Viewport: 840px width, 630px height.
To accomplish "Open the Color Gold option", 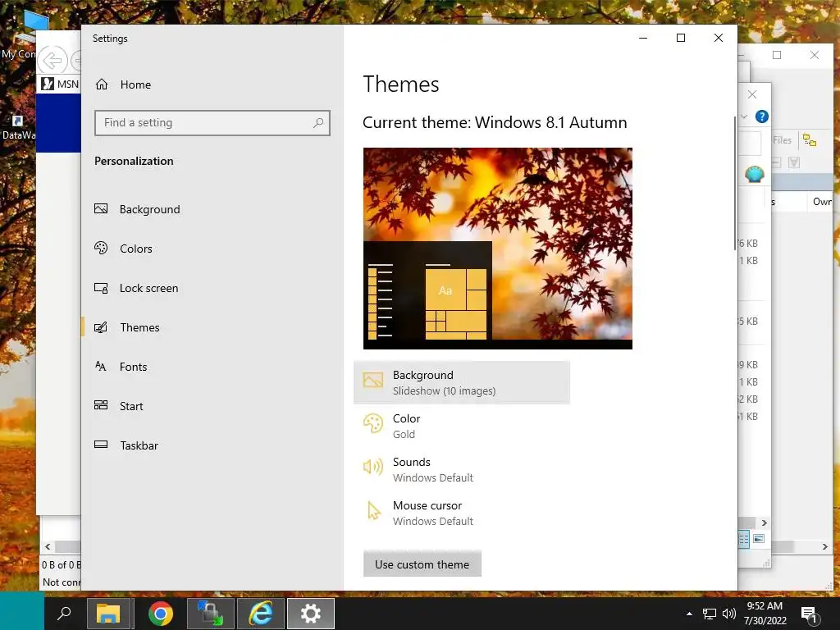I will coord(462,426).
